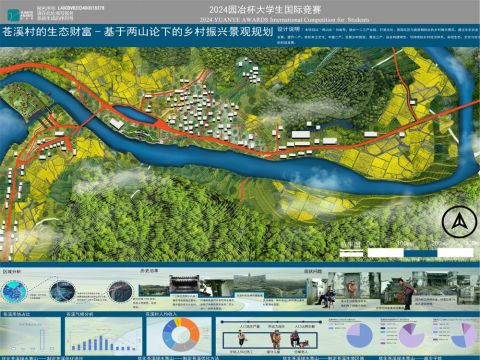
Task: Click the 苍溪村人均收入 heading
Action: pos(161,314)
